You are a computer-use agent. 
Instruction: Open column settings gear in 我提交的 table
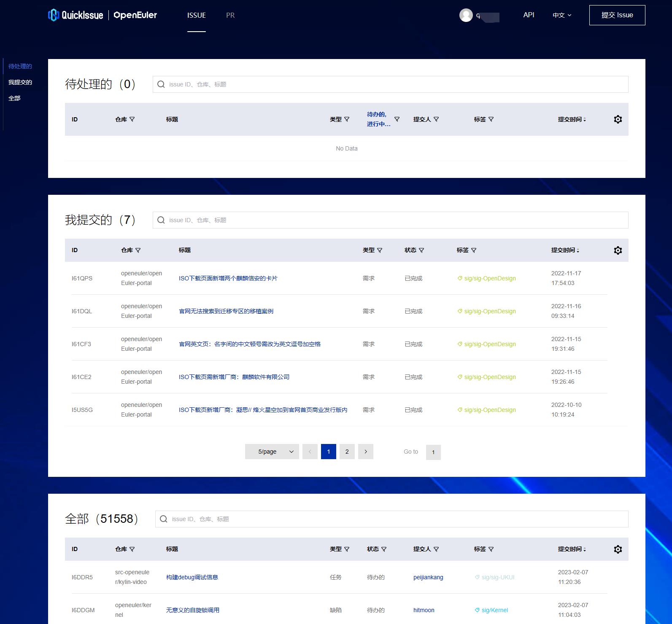[x=618, y=250]
